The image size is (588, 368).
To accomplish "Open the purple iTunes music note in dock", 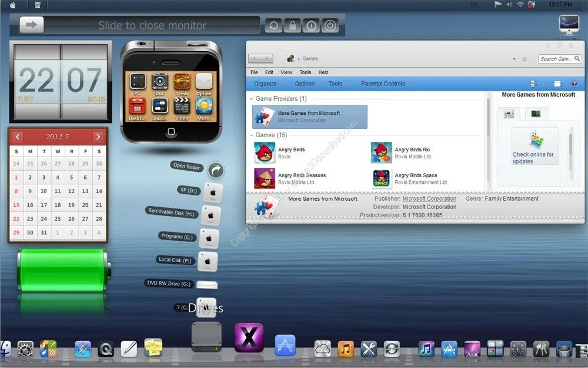I will click(x=426, y=349).
